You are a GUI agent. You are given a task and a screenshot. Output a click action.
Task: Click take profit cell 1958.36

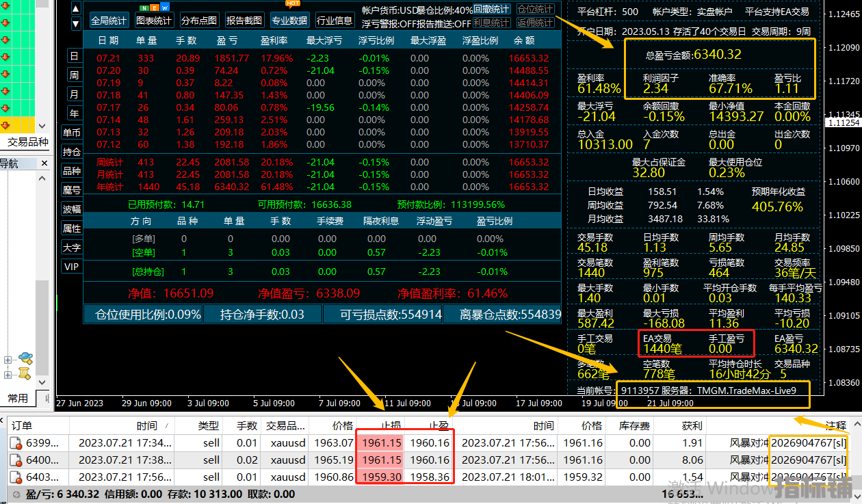tap(430, 477)
